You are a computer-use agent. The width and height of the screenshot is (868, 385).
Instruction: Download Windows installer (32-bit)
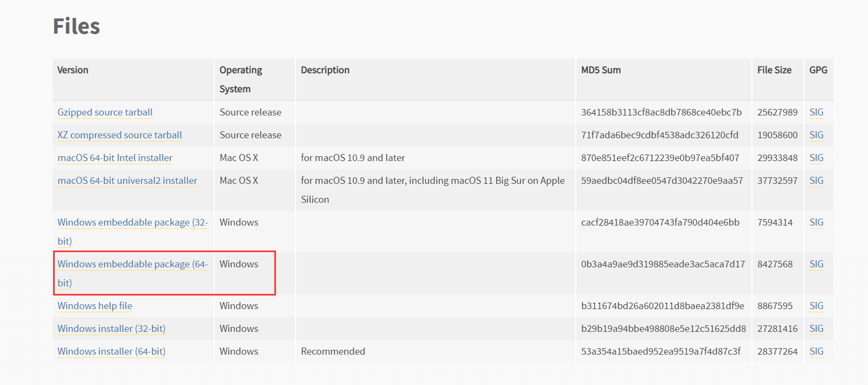point(111,329)
